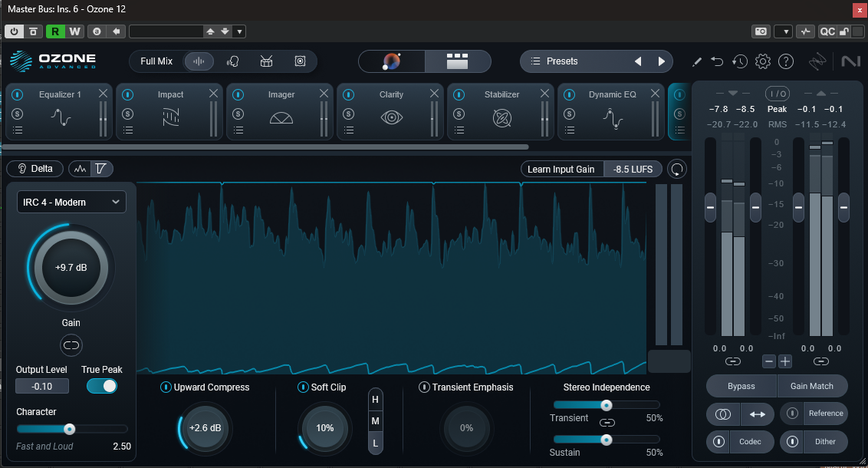The width and height of the screenshot is (868, 468).
Task: Enable Transient Emphasis power button
Action: tap(424, 387)
